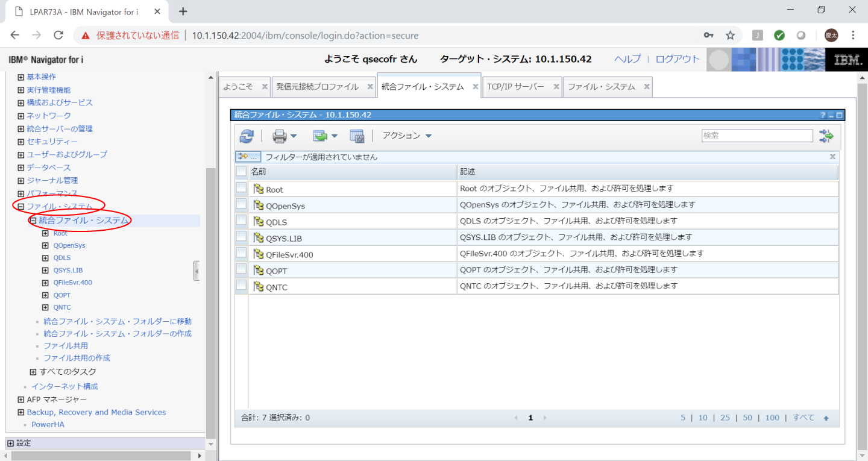Open the Chrome three-dot menu
The width and height of the screenshot is (868, 461).
pyautogui.click(x=853, y=35)
